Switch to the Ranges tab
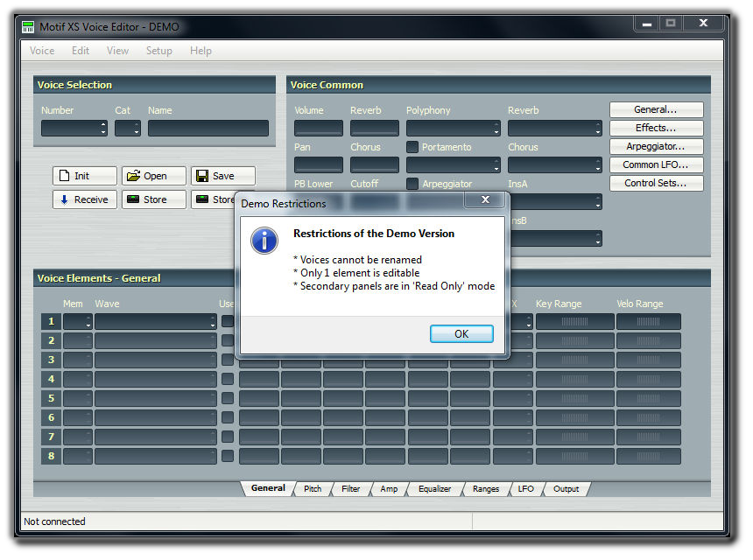753x560 pixels. 486,488
